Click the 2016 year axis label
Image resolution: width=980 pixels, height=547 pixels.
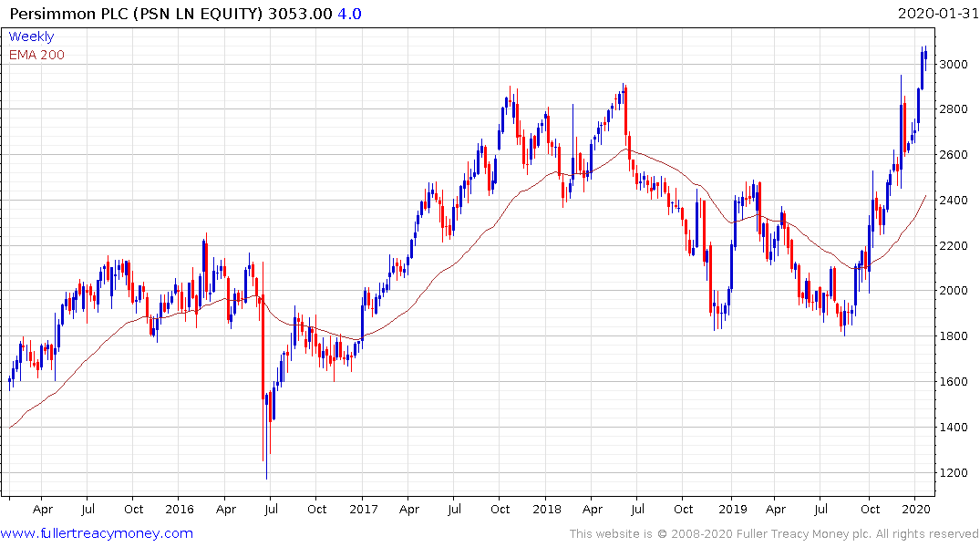click(x=180, y=510)
